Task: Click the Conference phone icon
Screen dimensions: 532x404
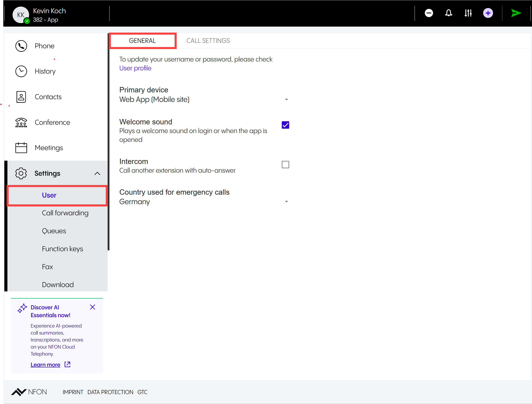Action: point(21,122)
